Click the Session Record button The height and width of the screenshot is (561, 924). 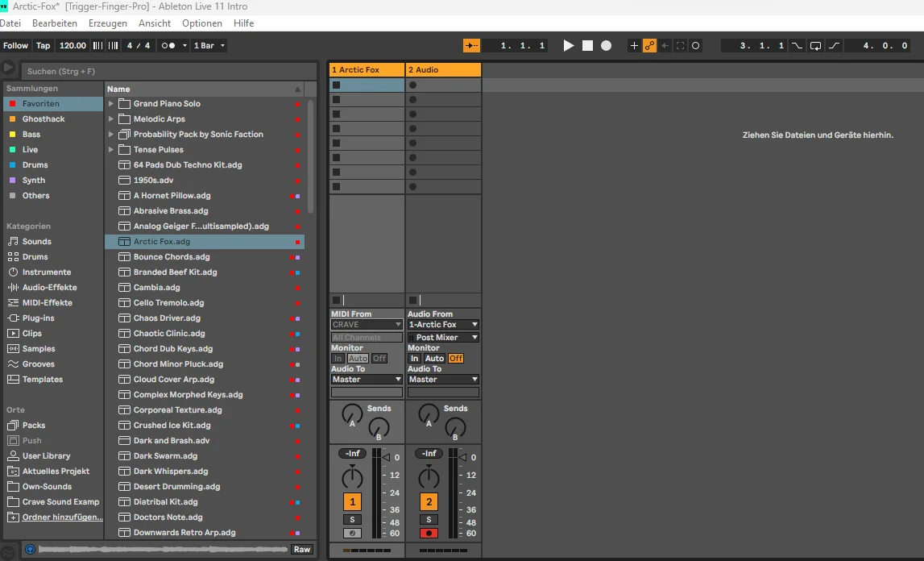coord(696,46)
